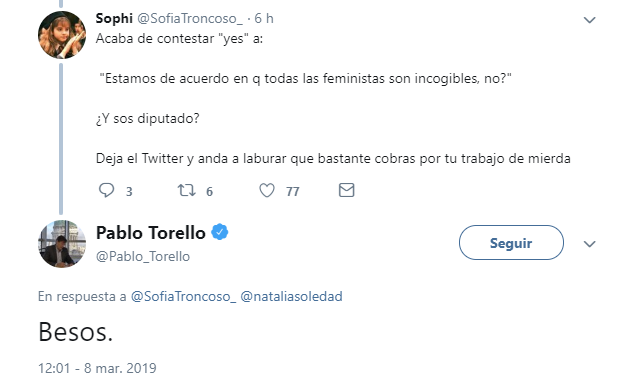Like Sophi's tweet with heart icon
Screen dimensions: 636x390
click(x=267, y=190)
